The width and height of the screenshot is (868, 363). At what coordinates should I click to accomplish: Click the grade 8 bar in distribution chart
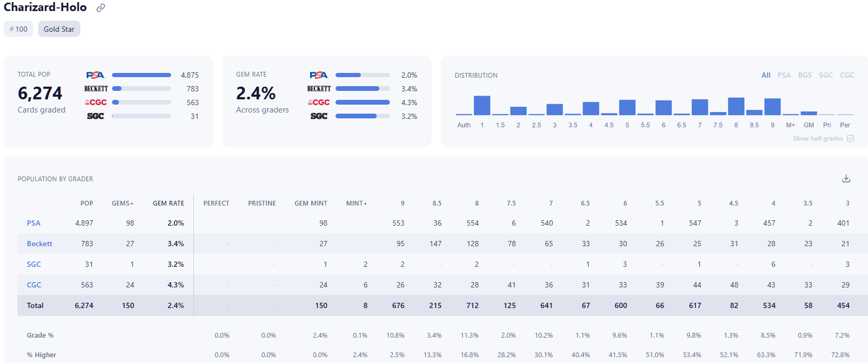(x=736, y=106)
